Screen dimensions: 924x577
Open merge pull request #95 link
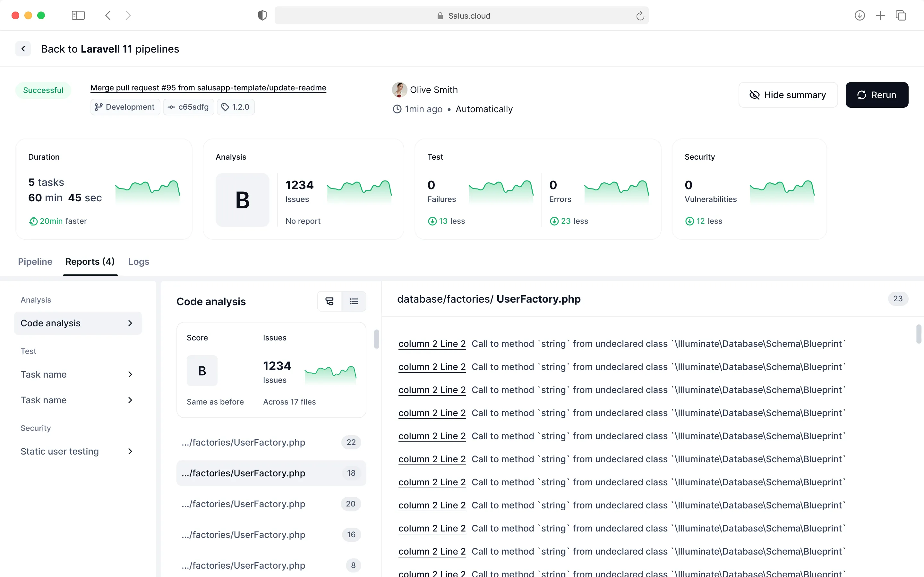(208, 88)
